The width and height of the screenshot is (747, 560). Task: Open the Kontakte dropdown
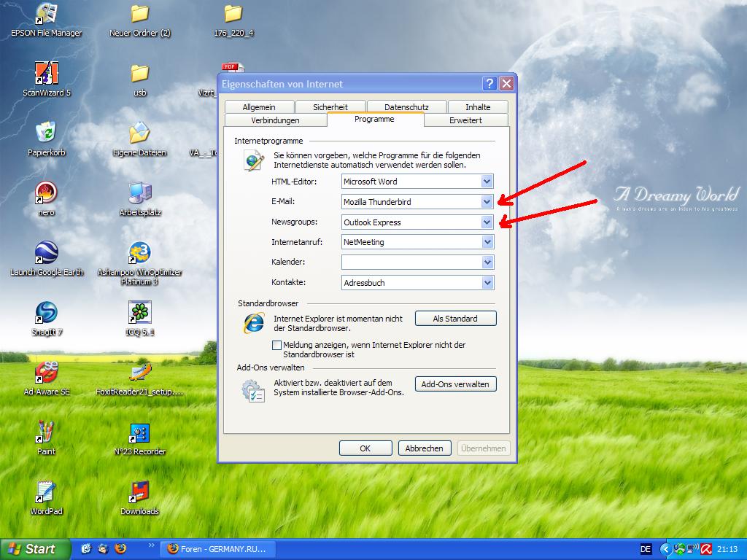pos(487,282)
